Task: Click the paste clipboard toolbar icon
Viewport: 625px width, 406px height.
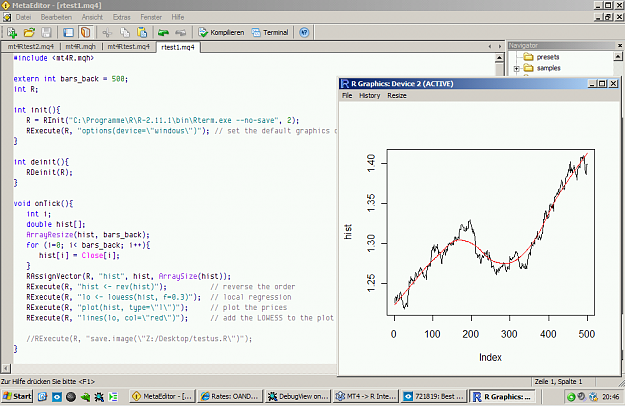Action: click(x=142, y=32)
